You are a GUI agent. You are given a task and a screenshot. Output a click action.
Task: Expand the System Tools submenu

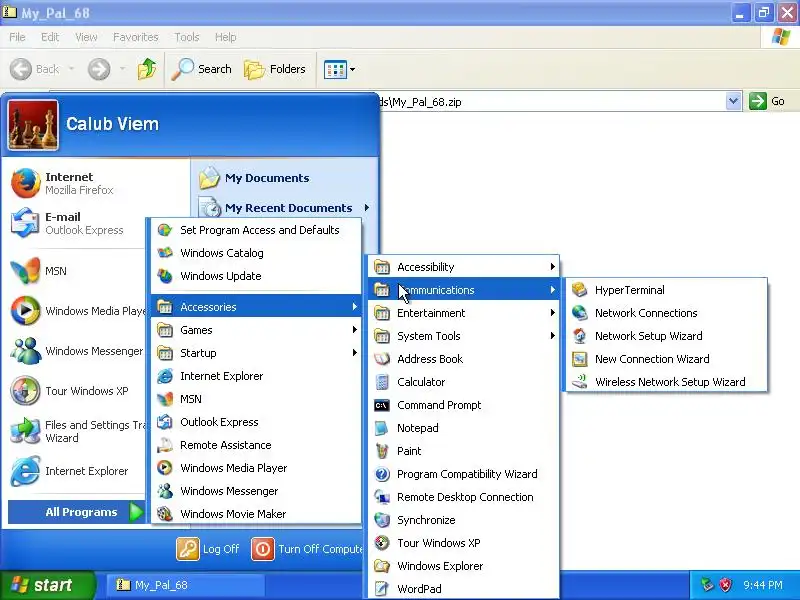463,336
